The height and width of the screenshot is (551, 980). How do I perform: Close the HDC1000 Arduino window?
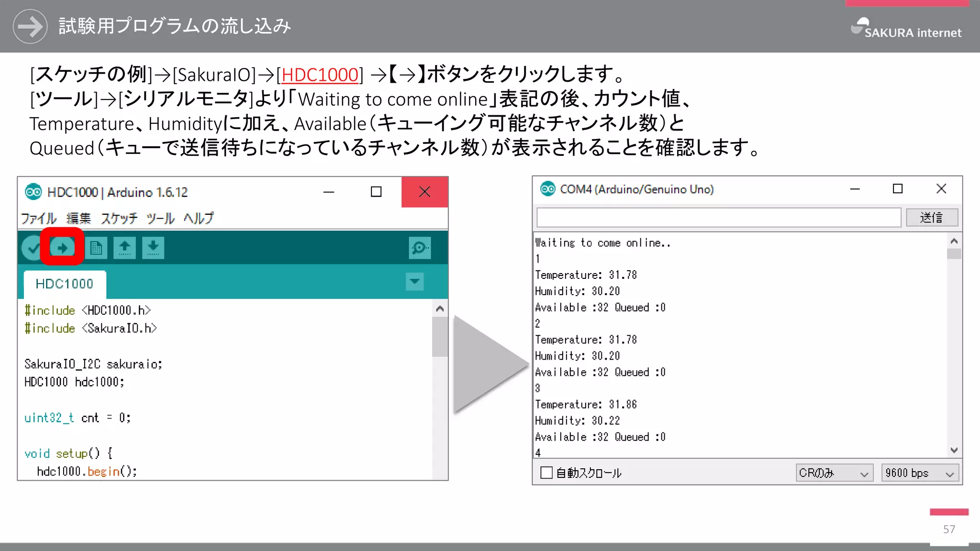click(424, 192)
